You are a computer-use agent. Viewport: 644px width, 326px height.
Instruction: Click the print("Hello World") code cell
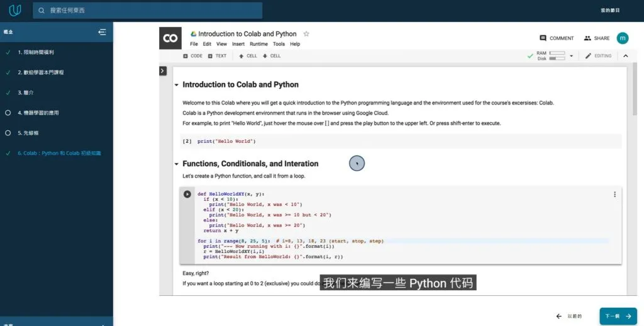click(x=401, y=141)
